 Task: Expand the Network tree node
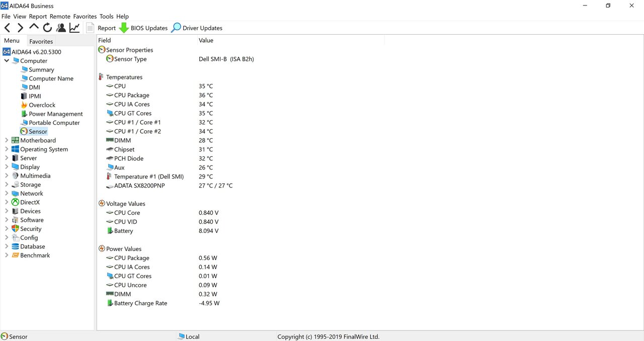[7, 193]
